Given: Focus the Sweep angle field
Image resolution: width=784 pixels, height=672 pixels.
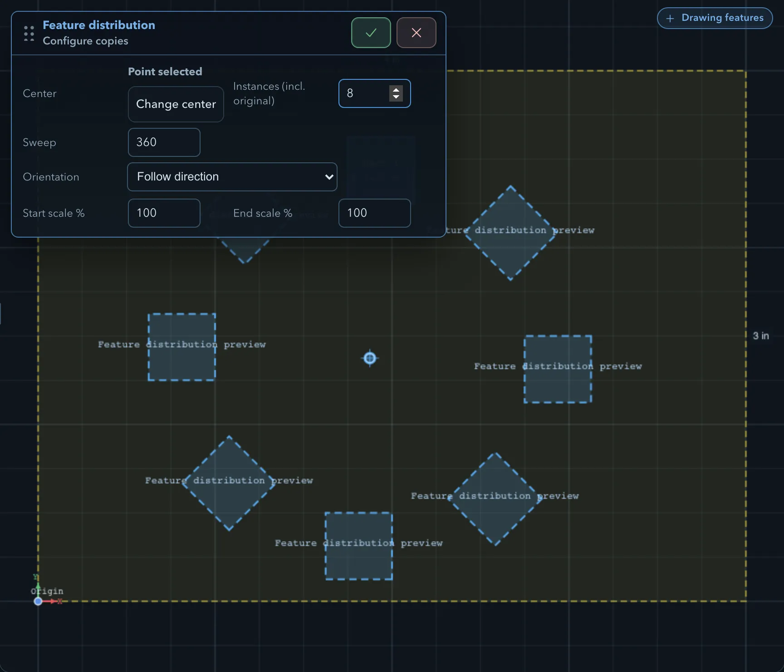Looking at the screenshot, I should (x=164, y=142).
